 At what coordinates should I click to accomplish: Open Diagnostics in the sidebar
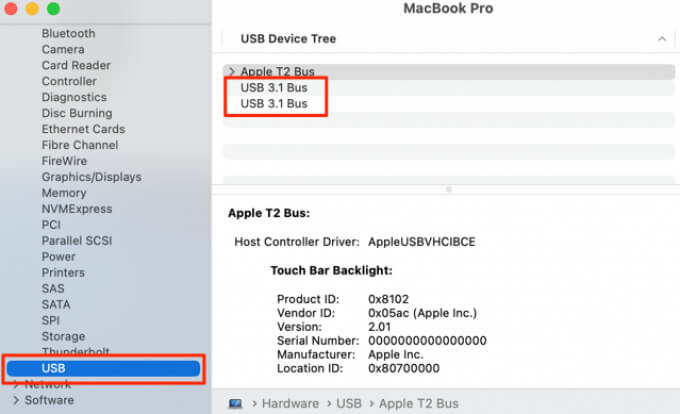pyautogui.click(x=74, y=97)
